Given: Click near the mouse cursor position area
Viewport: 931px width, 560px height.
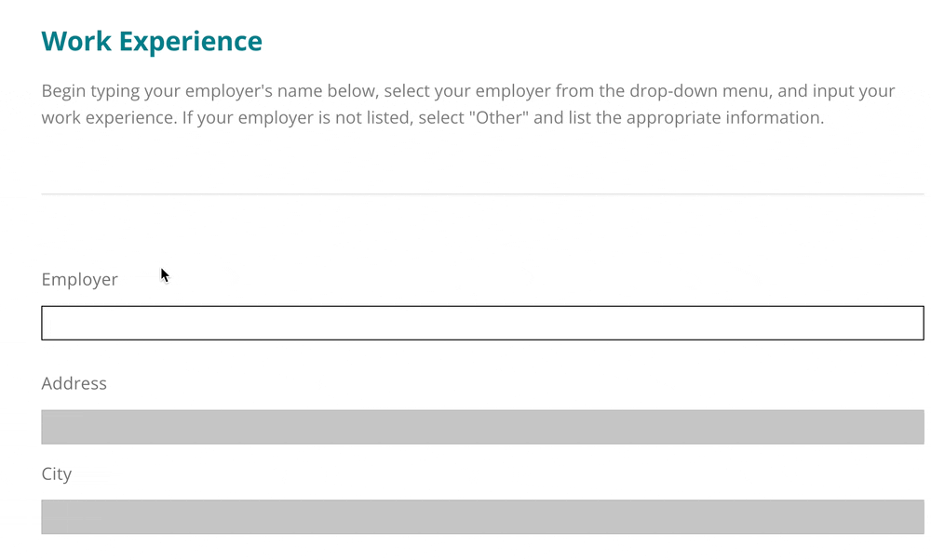Looking at the screenshot, I should (x=165, y=274).
